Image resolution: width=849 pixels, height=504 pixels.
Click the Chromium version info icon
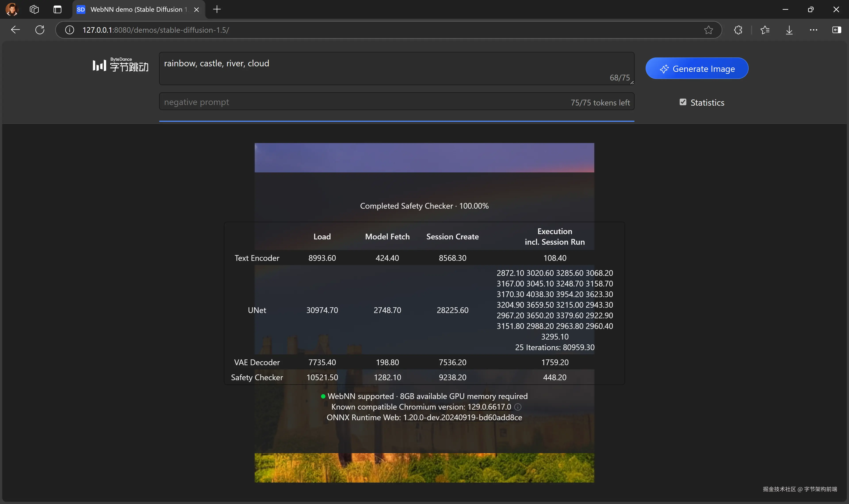518,407
